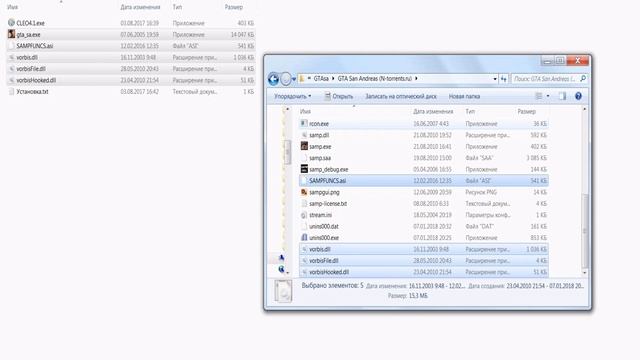Image resolution: width=640 pixels, height=360 pixels.
Task: Maximize the Explorer window
Action: 560,61
